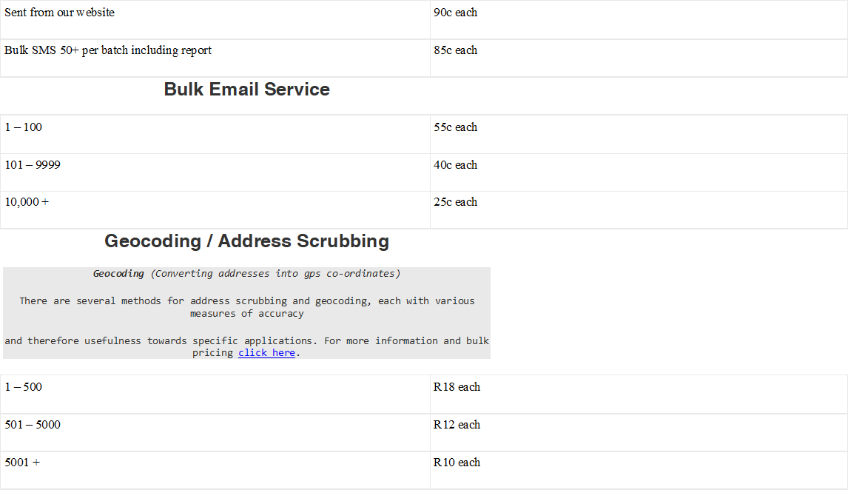Select the "10,000 +" email quantity cell
848x504 pixels.
[27, 202]
